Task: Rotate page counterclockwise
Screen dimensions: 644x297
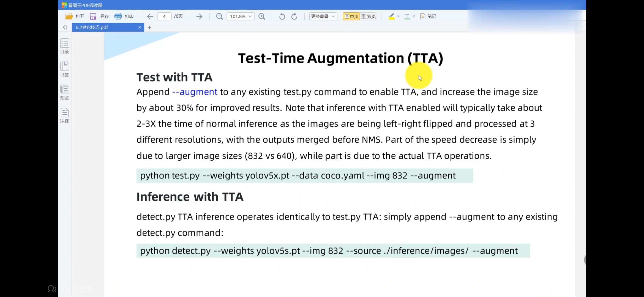Action: 282,16
